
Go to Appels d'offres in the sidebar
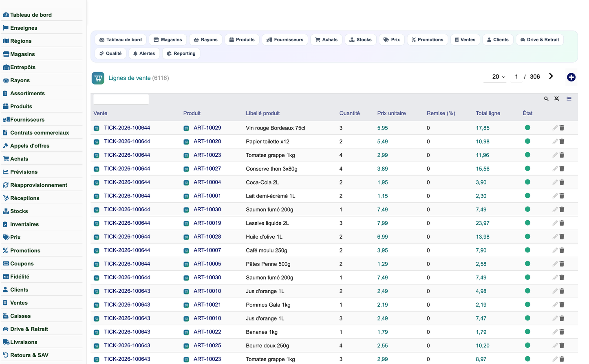click(30, 146)
